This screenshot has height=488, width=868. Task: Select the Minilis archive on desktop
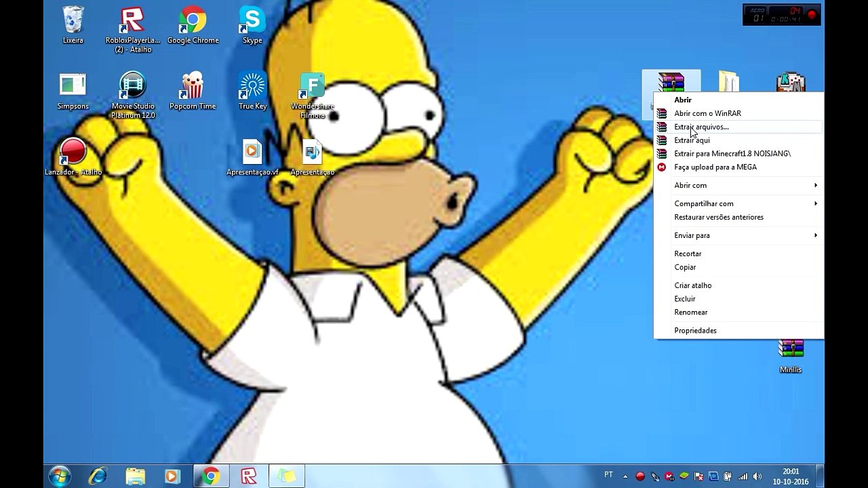791,356
